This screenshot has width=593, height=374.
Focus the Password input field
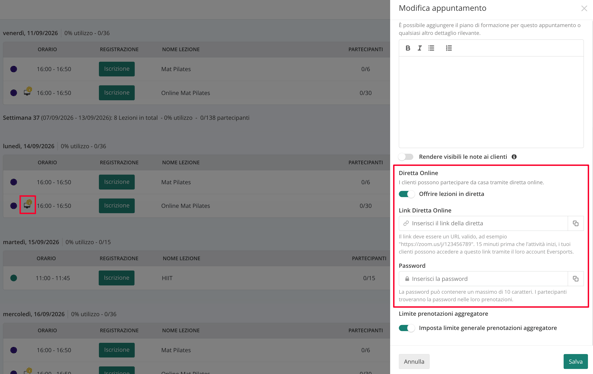[x=483, y=279]
